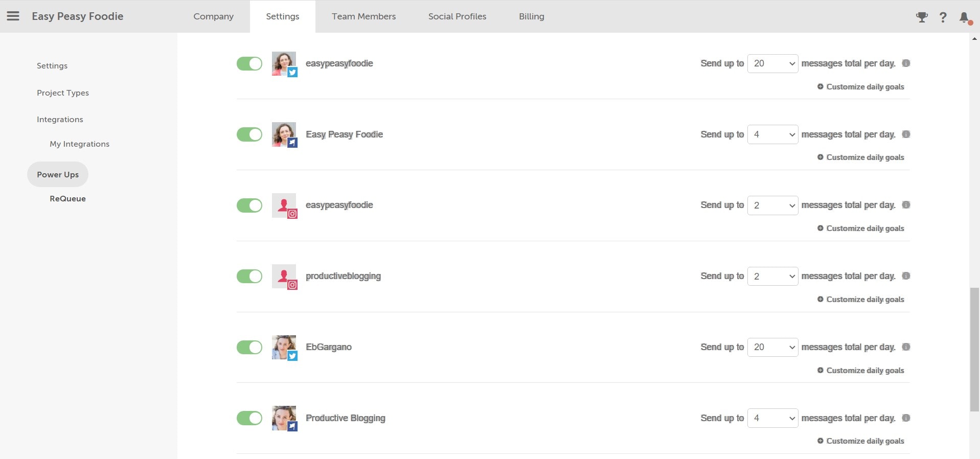Open Settings in the left sidebar

(x=52, y=66)
